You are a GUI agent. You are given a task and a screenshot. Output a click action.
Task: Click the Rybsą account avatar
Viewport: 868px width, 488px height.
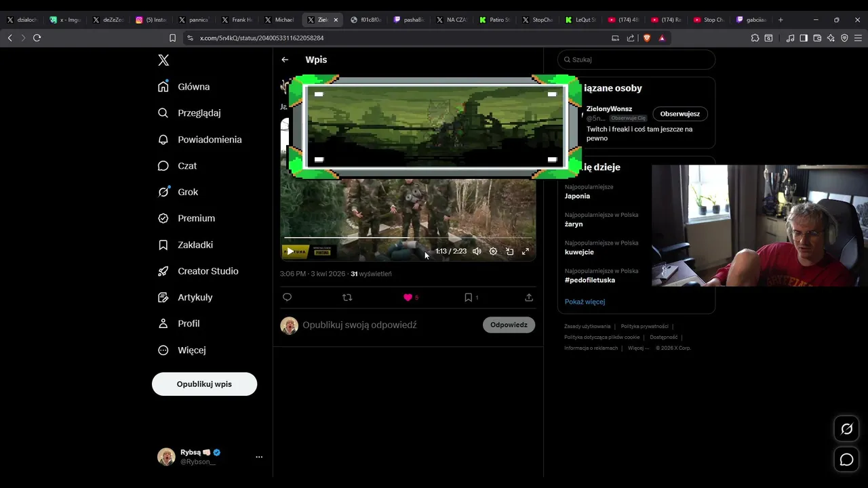click(166, 457)
